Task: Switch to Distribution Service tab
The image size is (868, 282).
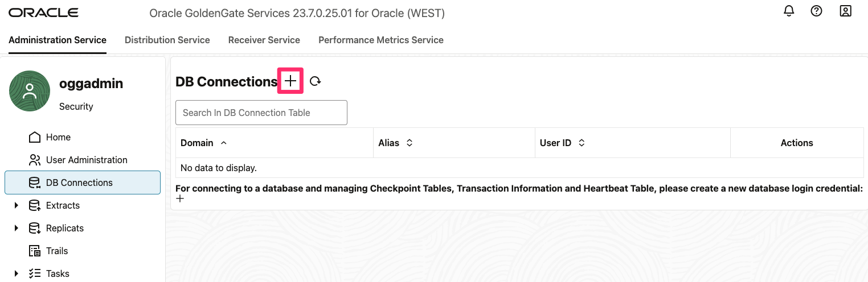Action: coord(167,40)
